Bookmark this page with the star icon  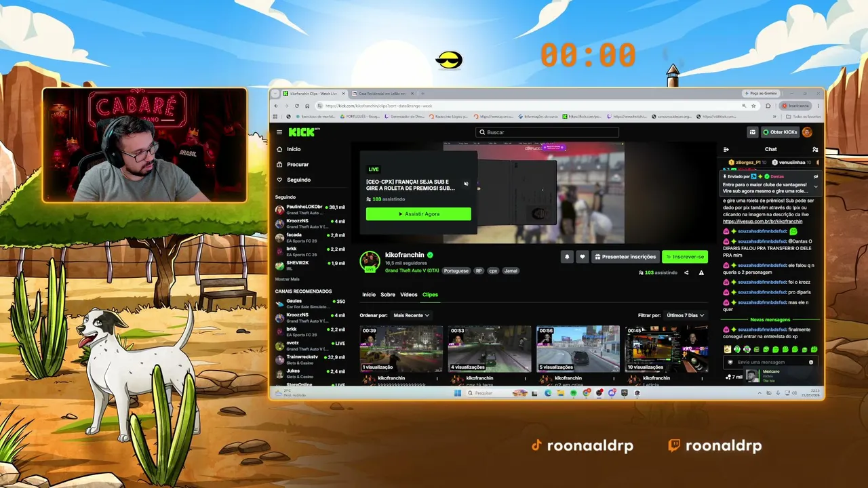[x=753, y=106]
